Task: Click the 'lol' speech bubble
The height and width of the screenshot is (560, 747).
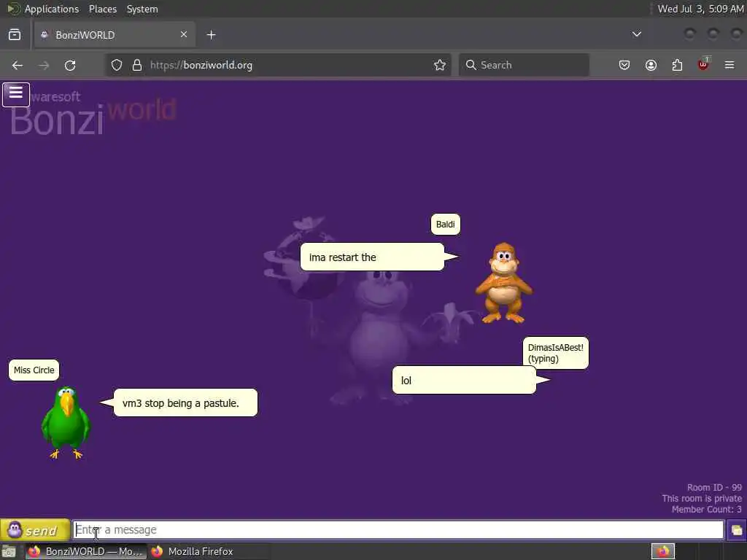Action: pos(464,380)
